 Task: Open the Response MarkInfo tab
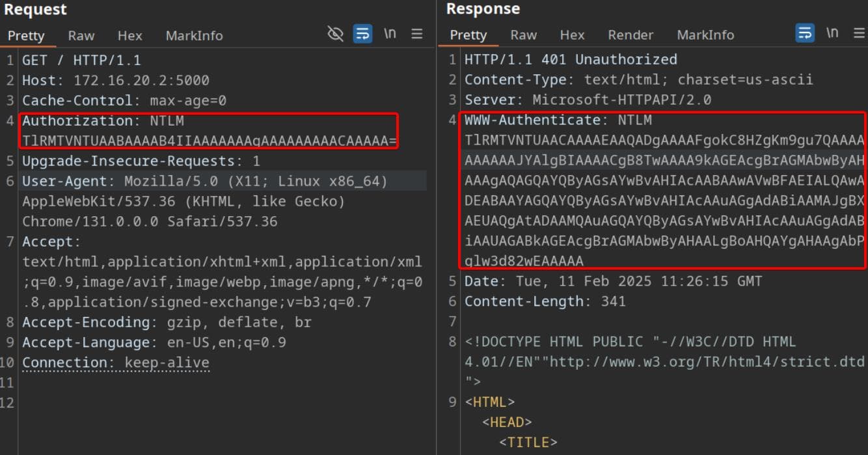705,35
